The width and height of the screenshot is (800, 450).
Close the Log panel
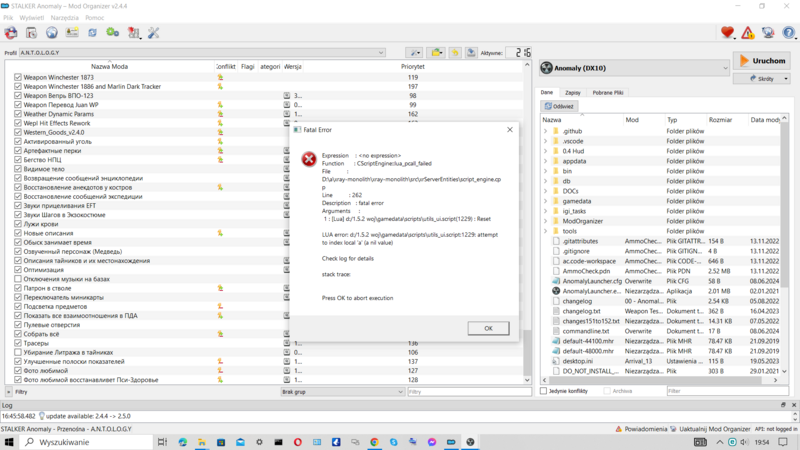pyautogui.click(x=794, y=405)
